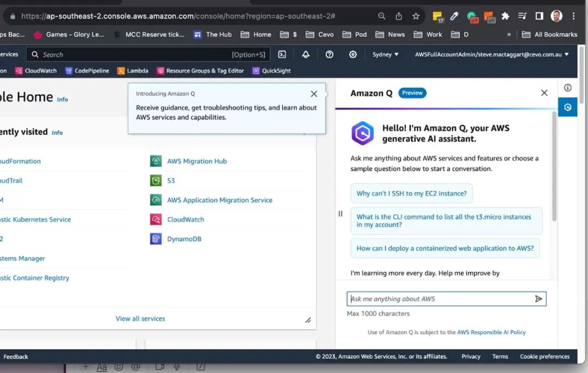
Task: Close the Amazon Q panel
Action: tap(544, 93)
